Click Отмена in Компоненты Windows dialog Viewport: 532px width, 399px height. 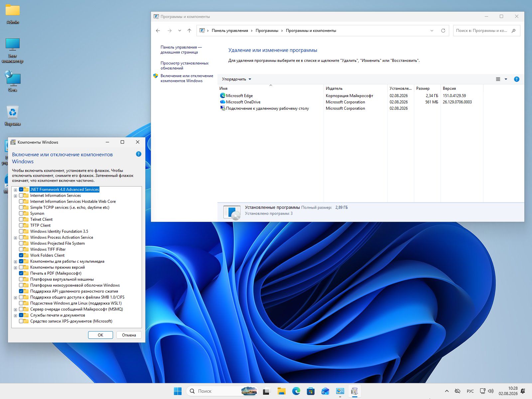pyautogui.click(x=129, y=335)
